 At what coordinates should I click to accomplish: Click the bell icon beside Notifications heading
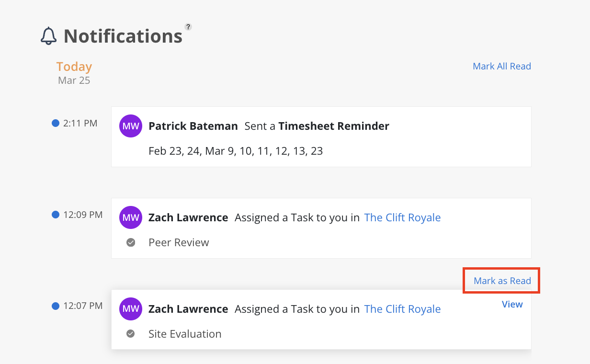[x=48, y=36]
